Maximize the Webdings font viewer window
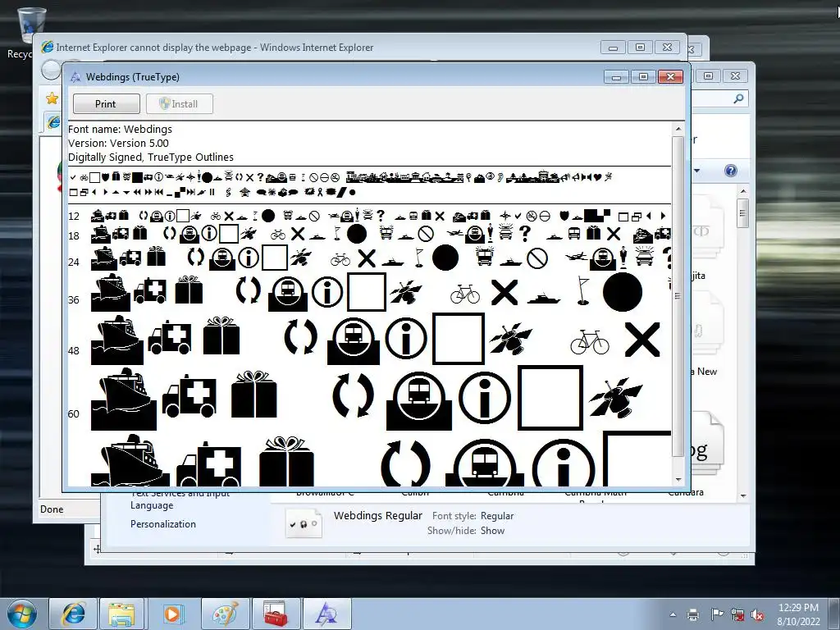The height and width of the screenshot is (630, 840). [x=643, y=77]
